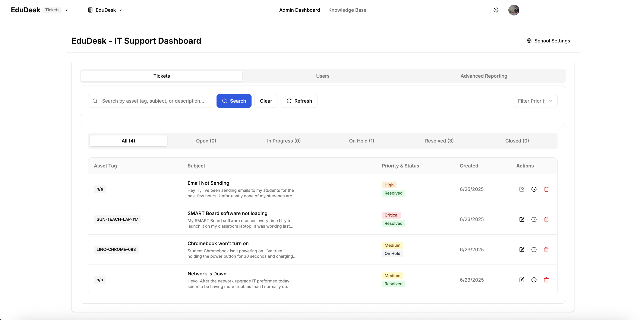This screenshot has width=644, height=320.
Task: Edit the Chromebook won't turn on ticket
Action: [x=521, y=250]
